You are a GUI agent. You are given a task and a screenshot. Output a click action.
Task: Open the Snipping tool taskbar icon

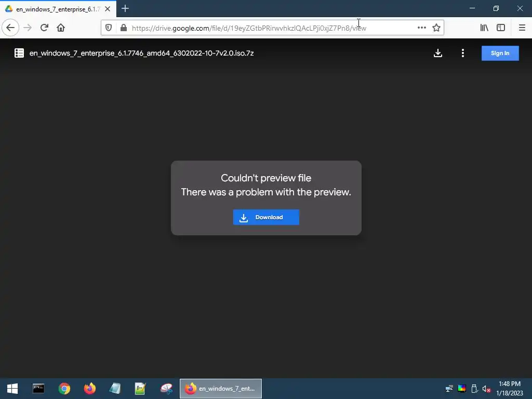(x=166, y=389)
